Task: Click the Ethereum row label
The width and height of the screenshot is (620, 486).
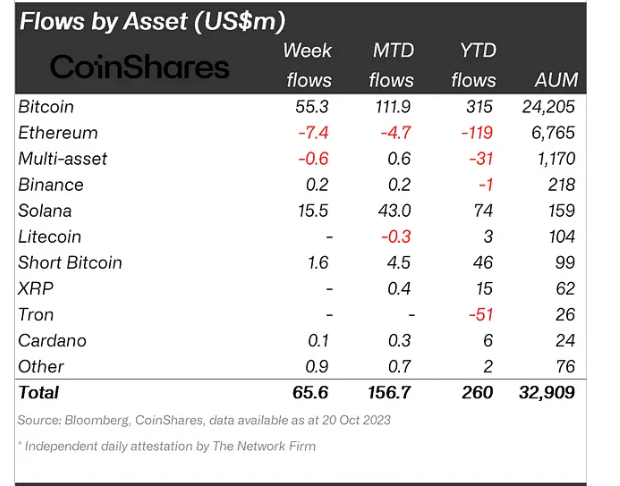Action: coord(58,132)
